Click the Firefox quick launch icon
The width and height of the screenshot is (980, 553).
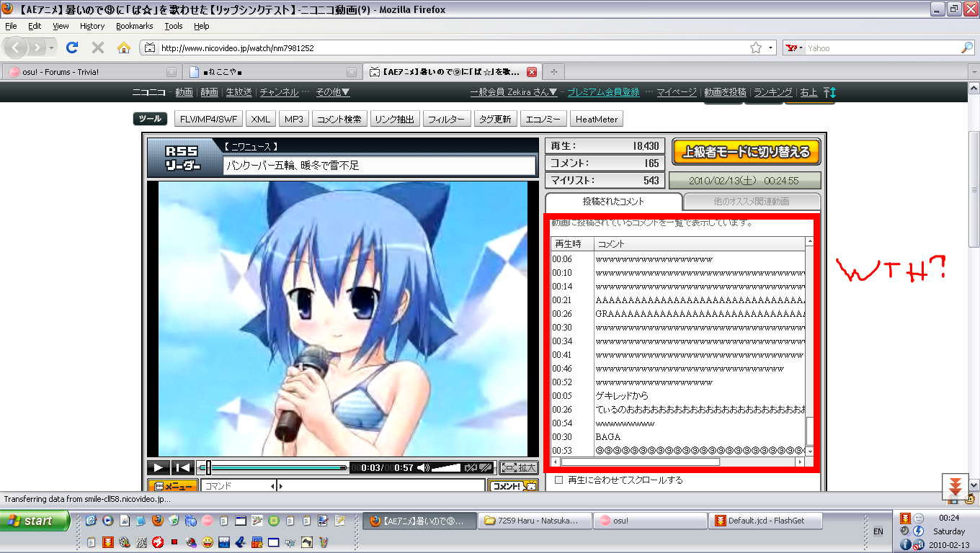[x=157, y=521]
